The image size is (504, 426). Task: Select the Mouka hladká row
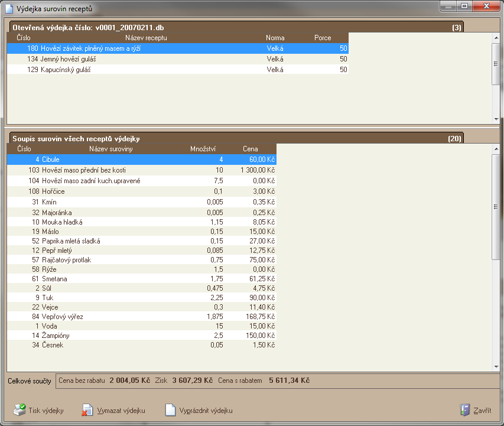tap(141, 222)
